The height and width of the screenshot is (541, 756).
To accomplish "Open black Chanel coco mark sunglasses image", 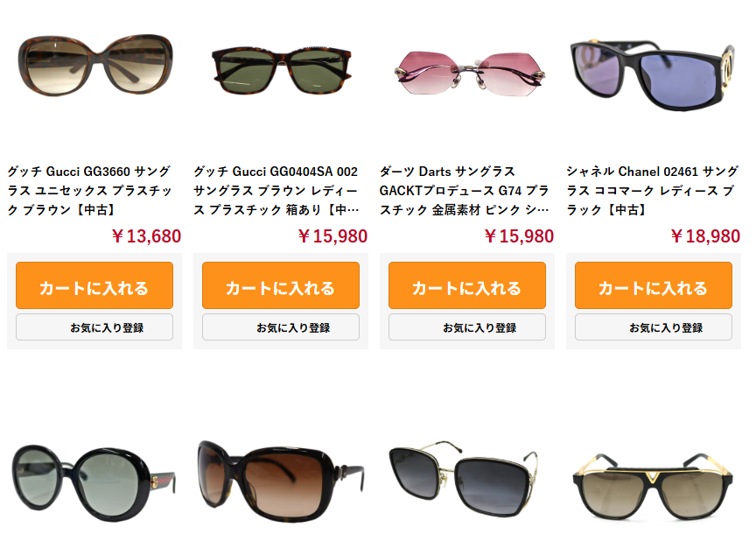I will (653, 75).
